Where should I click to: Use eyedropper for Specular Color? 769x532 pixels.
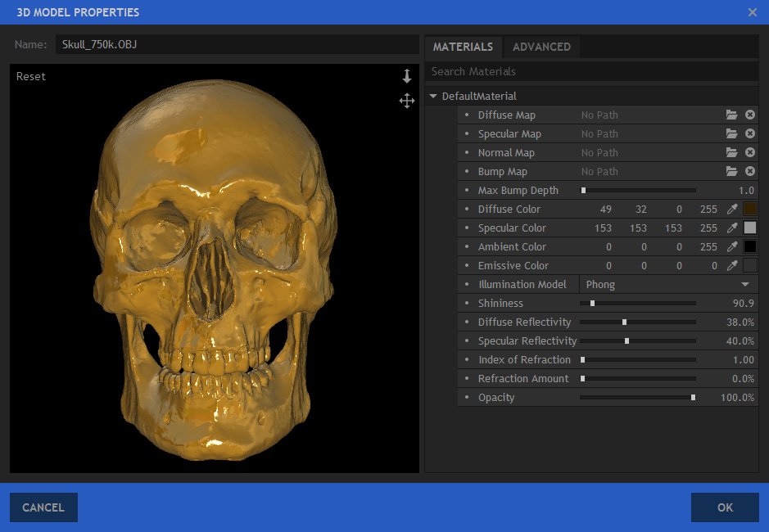click(732, 228)
